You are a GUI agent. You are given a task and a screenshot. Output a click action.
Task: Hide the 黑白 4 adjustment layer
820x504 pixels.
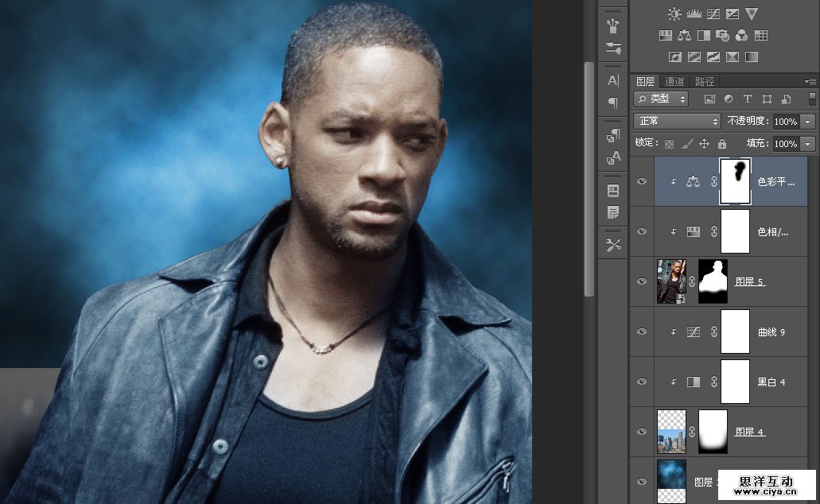coord(642,382)
